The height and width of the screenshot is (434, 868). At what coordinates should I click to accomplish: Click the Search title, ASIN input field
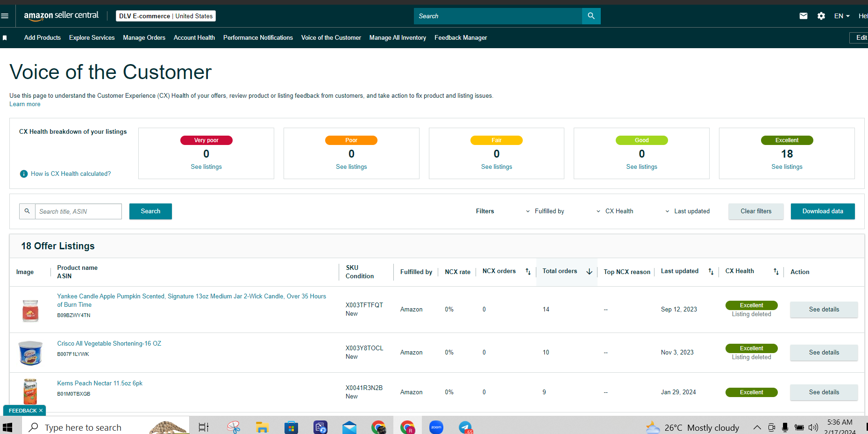click(78, 211)
